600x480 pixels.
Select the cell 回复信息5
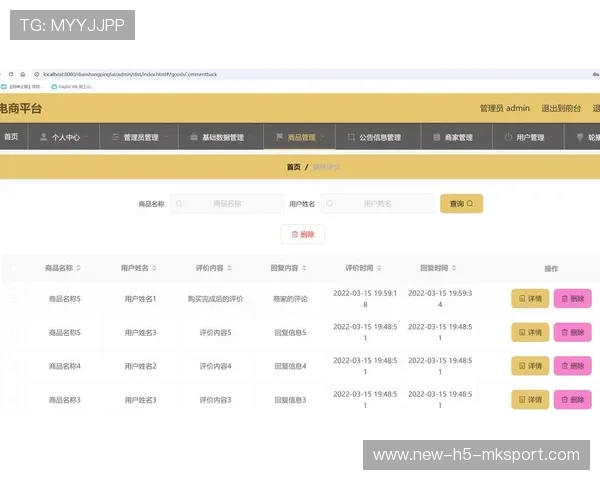coord(290,333)
